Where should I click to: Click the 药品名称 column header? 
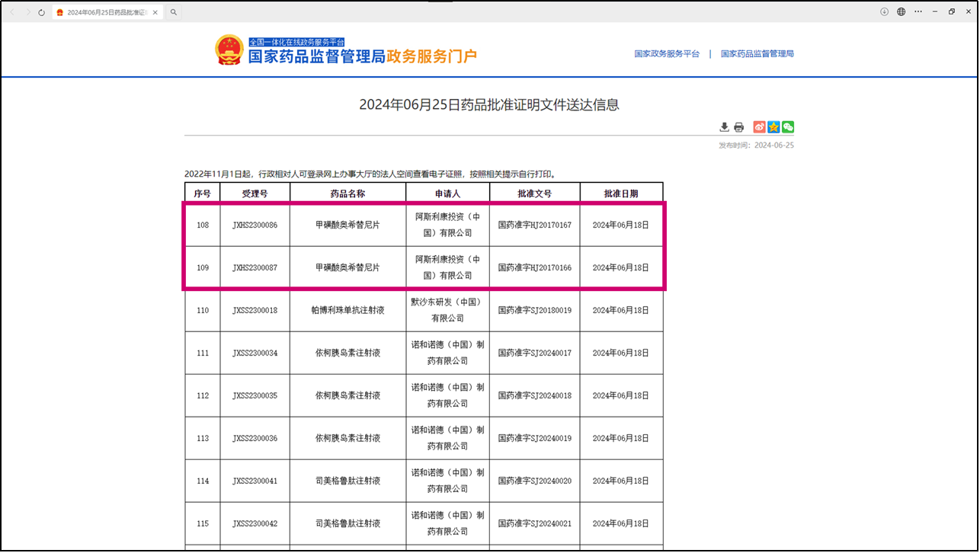(x=347, y=193)
